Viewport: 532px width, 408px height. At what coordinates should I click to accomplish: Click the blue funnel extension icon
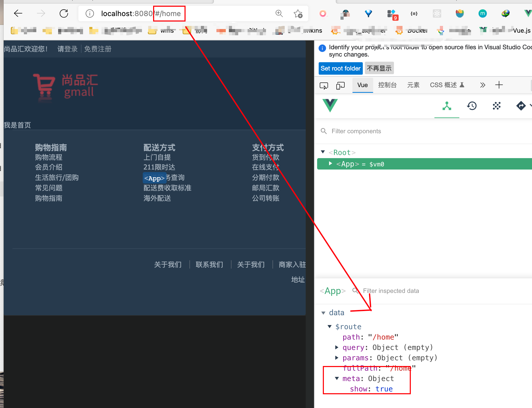(x=369, y=13)
